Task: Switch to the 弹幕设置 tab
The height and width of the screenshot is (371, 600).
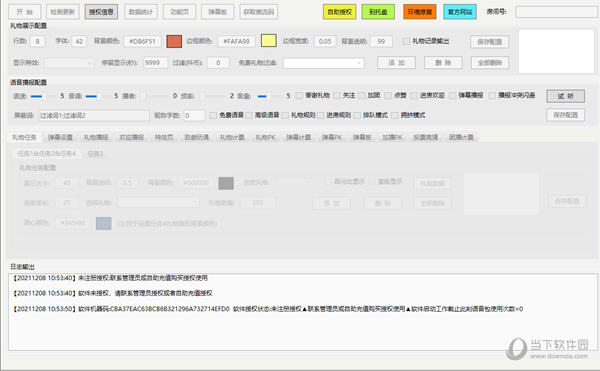Action: pos(60,137)
